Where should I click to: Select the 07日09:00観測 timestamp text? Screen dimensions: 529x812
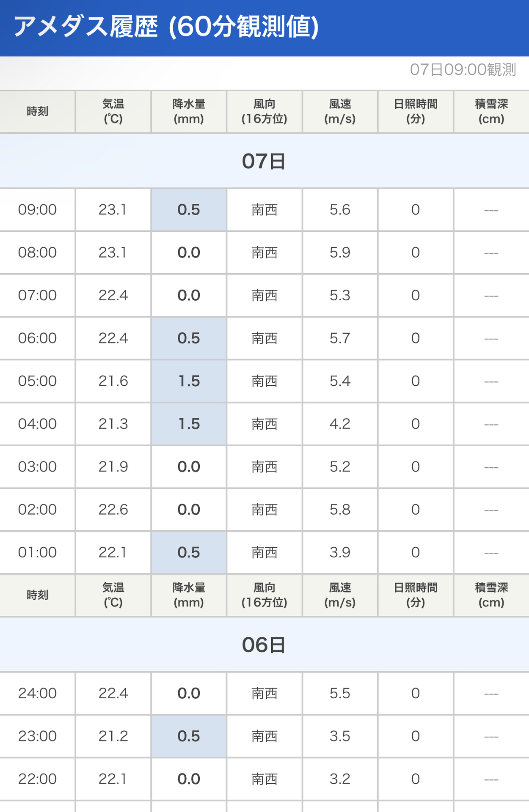463,69
